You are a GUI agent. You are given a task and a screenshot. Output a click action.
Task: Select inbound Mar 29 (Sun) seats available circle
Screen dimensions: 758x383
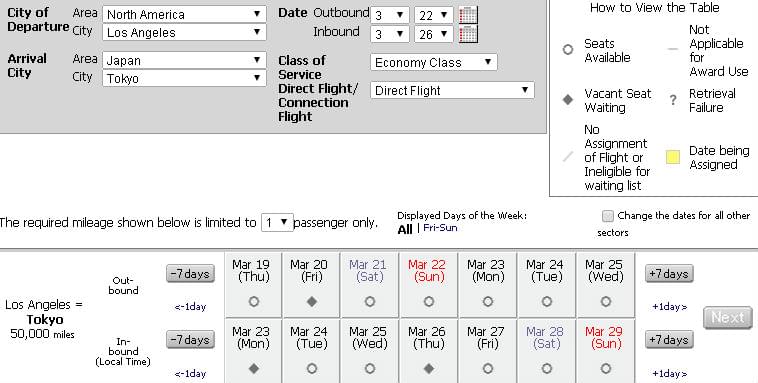(606, 369)
